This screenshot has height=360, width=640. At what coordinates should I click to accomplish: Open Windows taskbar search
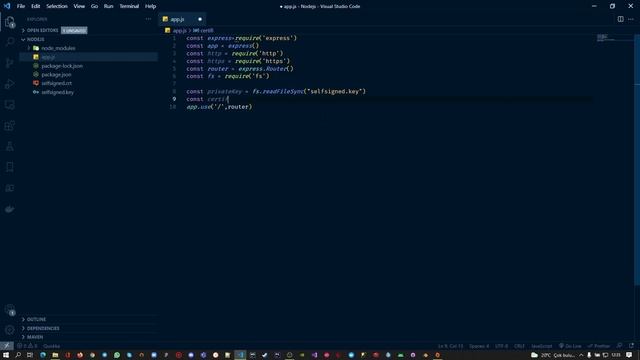(18, 355)
